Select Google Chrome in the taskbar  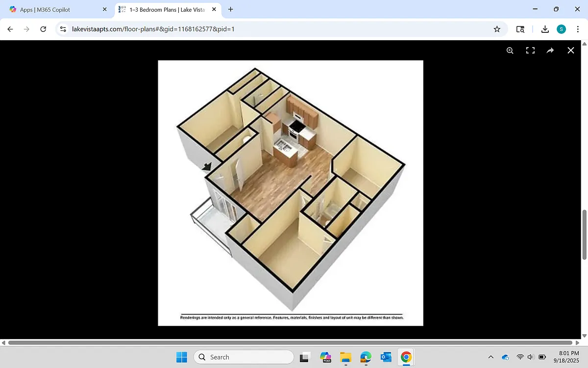point(406,357)
